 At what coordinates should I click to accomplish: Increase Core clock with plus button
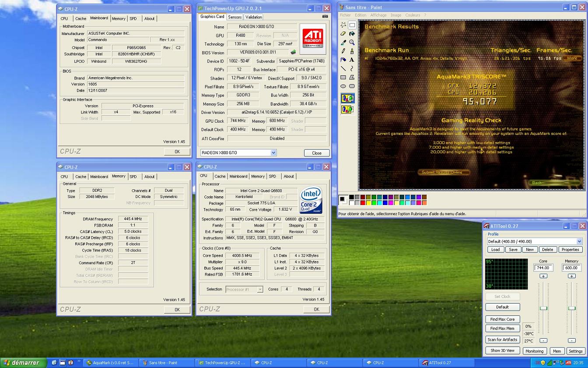(x=543, y=276)
